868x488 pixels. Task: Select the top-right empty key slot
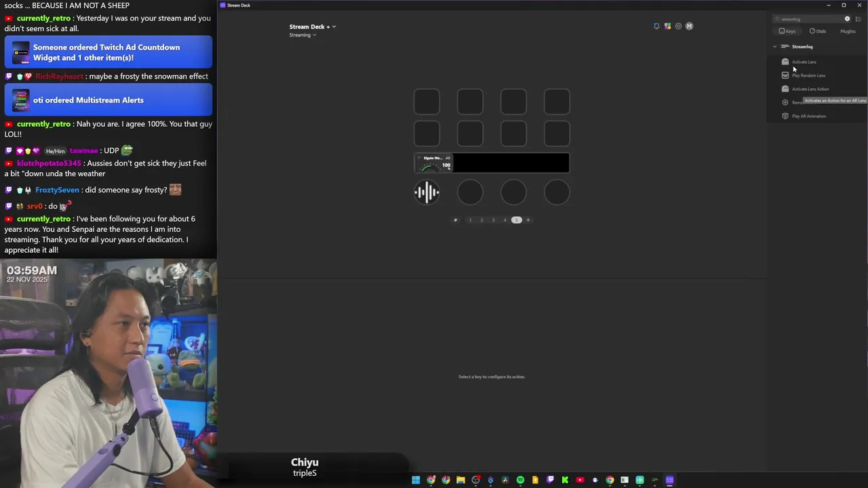(x=557, y=102)
